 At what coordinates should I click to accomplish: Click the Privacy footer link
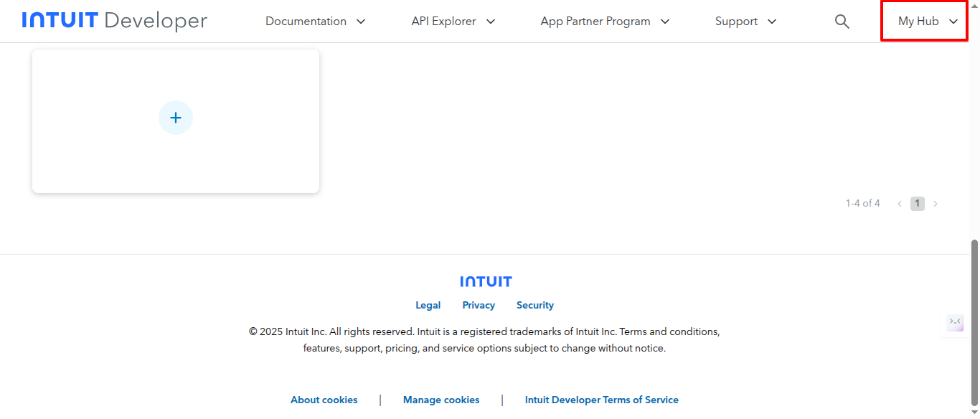(478, 305)
